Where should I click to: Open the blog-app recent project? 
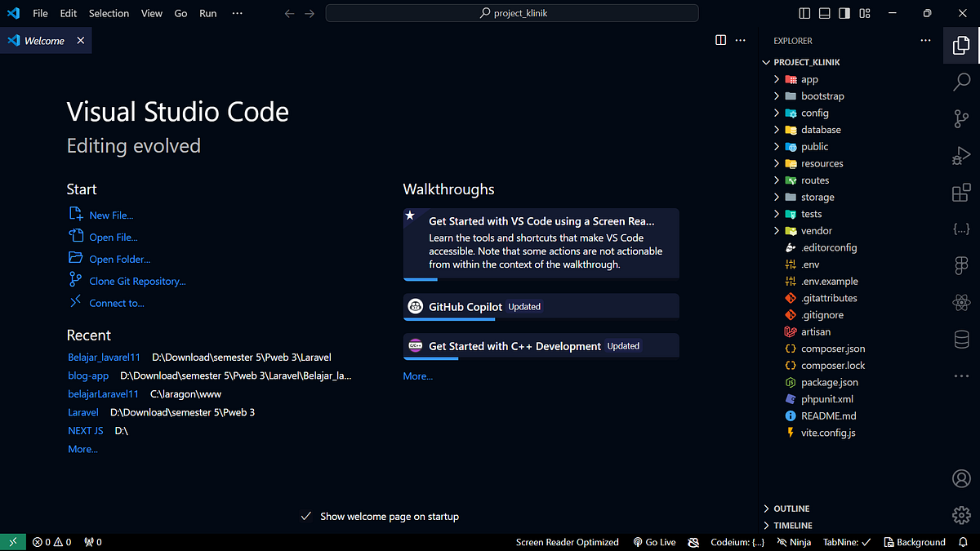tap(87, 375)
